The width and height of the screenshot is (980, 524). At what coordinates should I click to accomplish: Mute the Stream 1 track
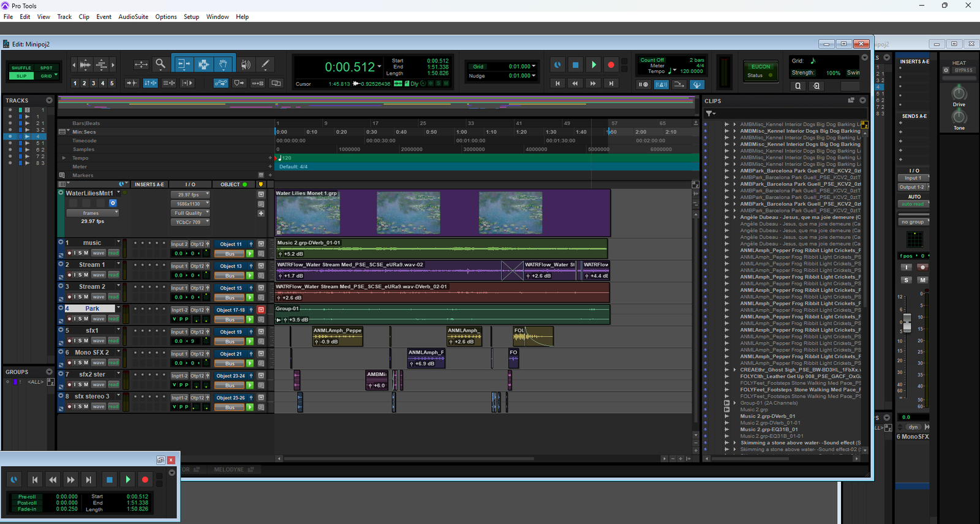point(86,275)
